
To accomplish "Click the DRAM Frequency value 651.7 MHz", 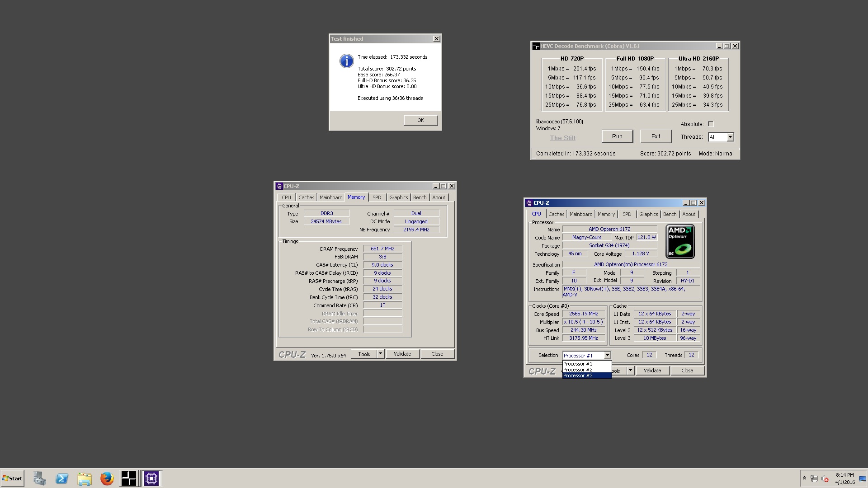I will coord(382,249).
